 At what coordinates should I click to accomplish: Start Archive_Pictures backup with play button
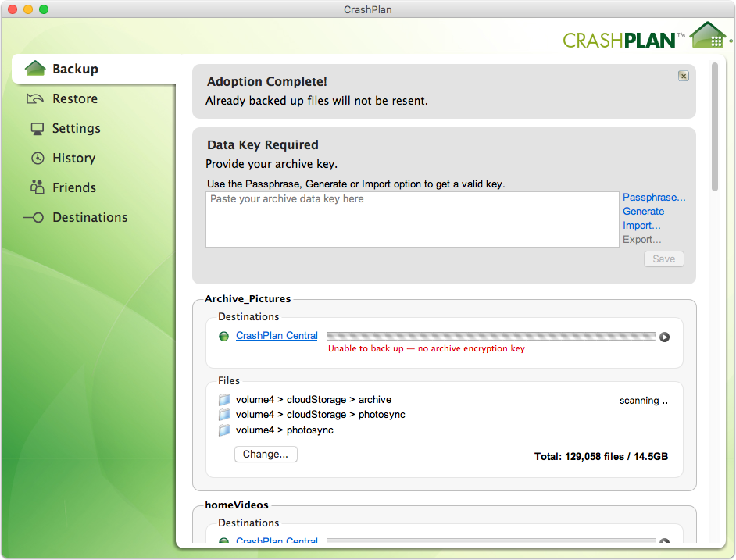[664, 337]
